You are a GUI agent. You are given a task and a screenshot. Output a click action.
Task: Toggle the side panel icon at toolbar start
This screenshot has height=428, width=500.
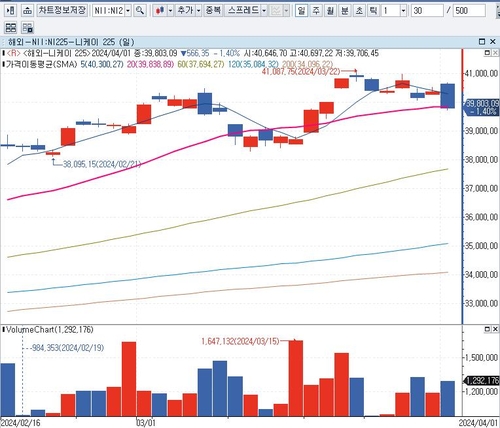coord(10,11)
